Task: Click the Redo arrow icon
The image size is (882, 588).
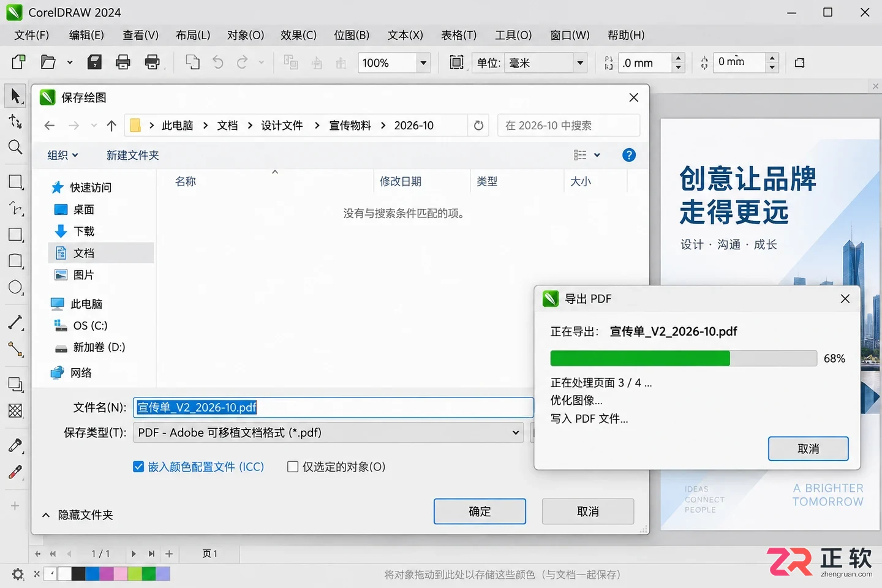Action: [243, 62]
